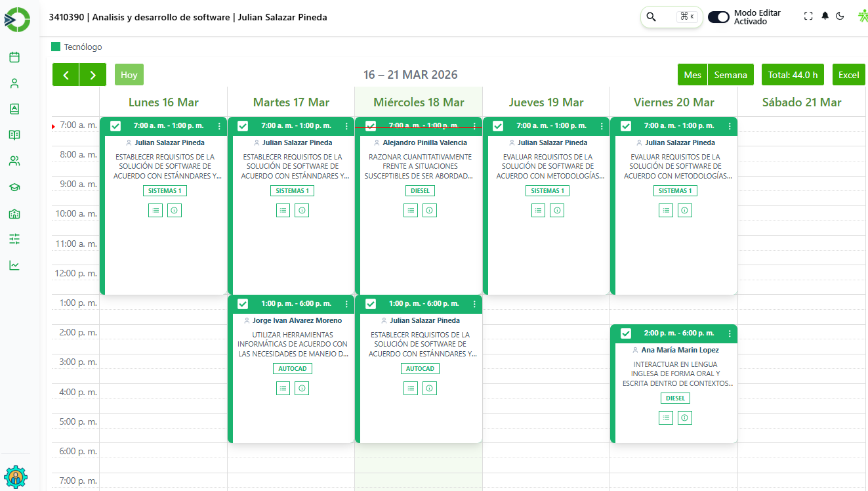The image size is (868, 491).
Task: Click the Excel export button
Action: point(848,75)
